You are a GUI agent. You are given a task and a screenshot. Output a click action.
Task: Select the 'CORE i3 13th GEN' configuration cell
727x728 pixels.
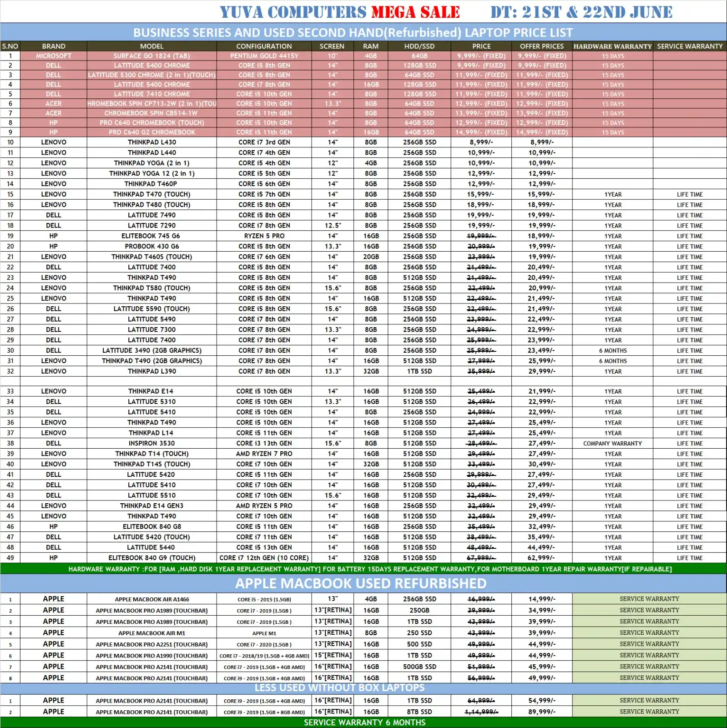(264, 444)
